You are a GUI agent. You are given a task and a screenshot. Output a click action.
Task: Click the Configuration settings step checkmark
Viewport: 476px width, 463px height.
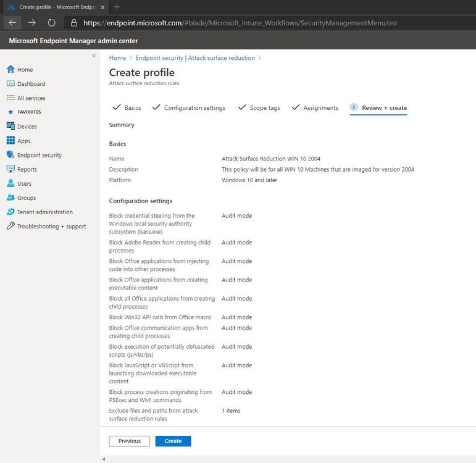(x=156, y=107)
